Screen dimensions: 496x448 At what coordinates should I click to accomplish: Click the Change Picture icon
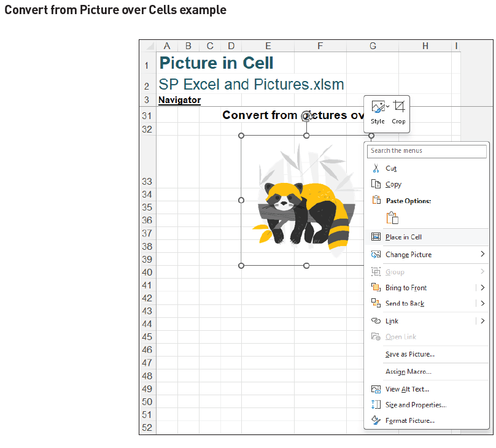click(376, 254)
